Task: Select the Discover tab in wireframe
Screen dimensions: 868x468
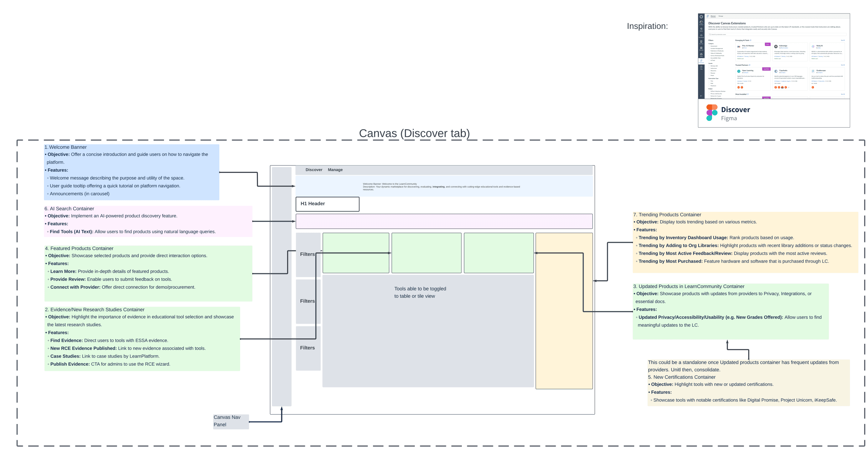Action: (314, 170)
